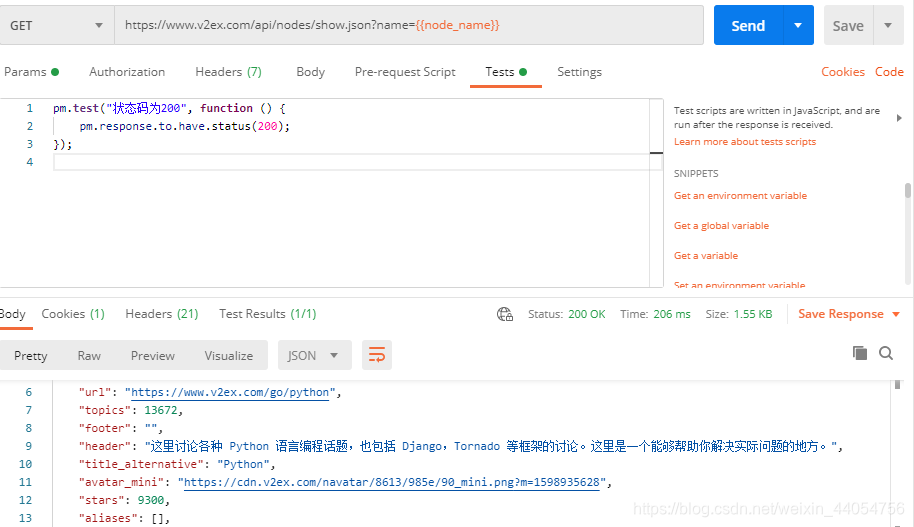Screen dimensions: 914x527
Task: Click line 2 pm.response.to.have.status code
Action: click(x=184, y=126)
